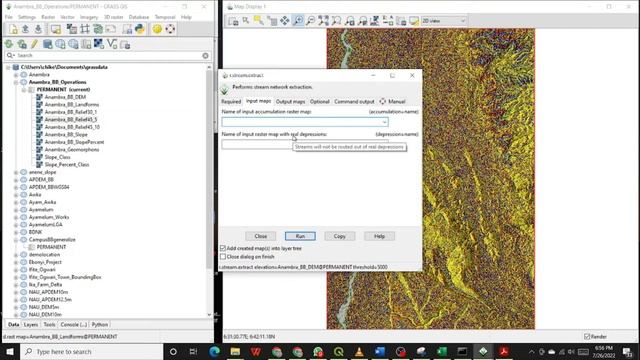Open Excel from taskbar
The image size is (640, 360).
click(x=442, y=351)
